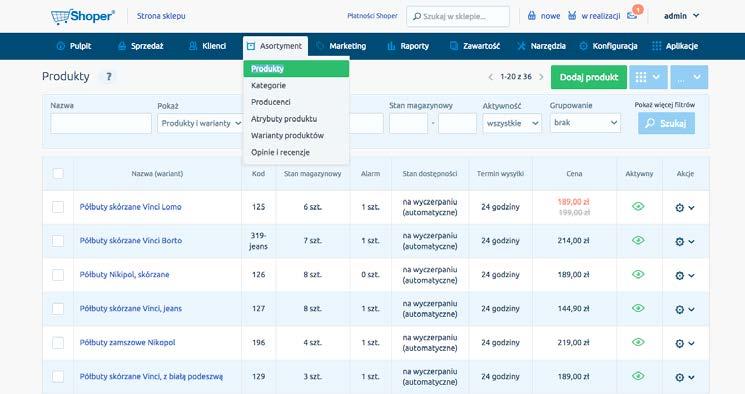
Task: Toggle active eye for Półbuty skórzane Vinci Borto
Action: click(x=638, y=240)
